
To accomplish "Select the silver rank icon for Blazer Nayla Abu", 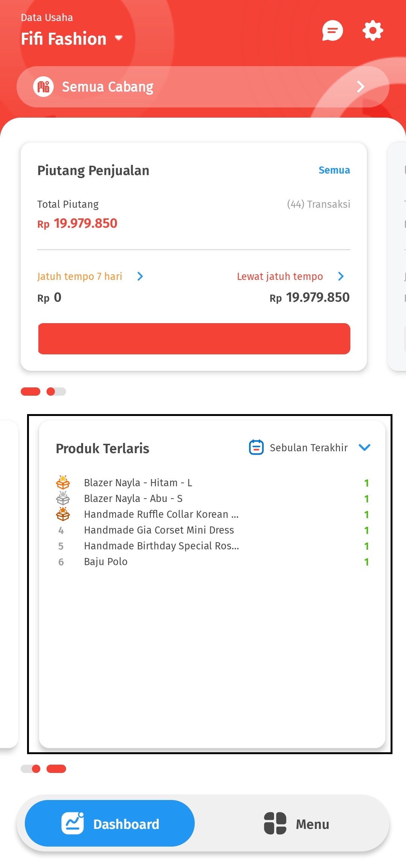I will [x=63, y=498].
